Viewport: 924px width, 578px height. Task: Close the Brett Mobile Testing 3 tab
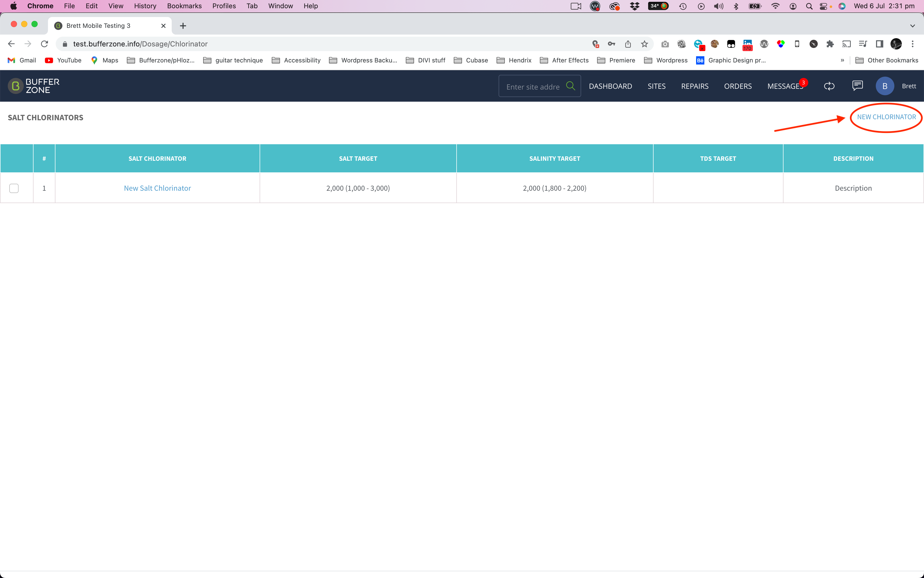pos(163,26)
